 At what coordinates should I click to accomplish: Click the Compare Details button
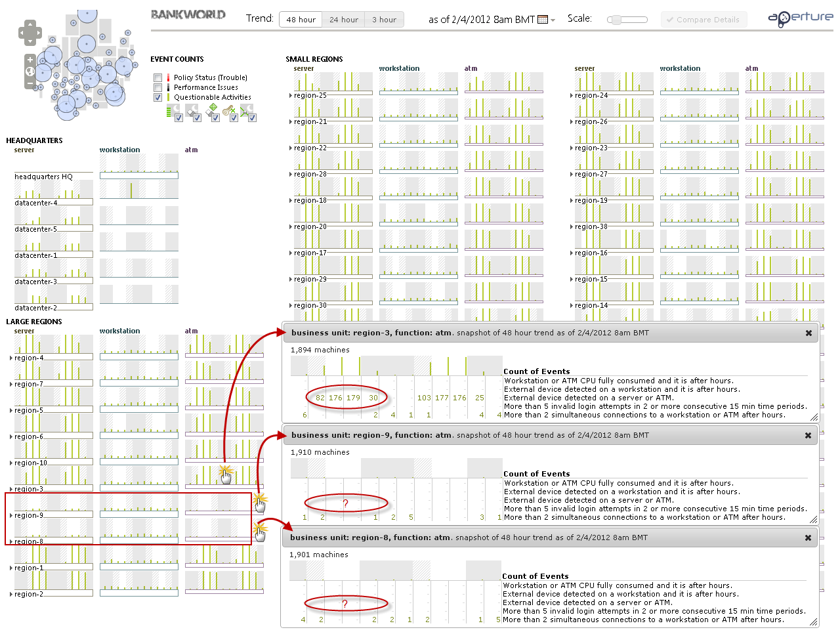click(x=703, y=20)
